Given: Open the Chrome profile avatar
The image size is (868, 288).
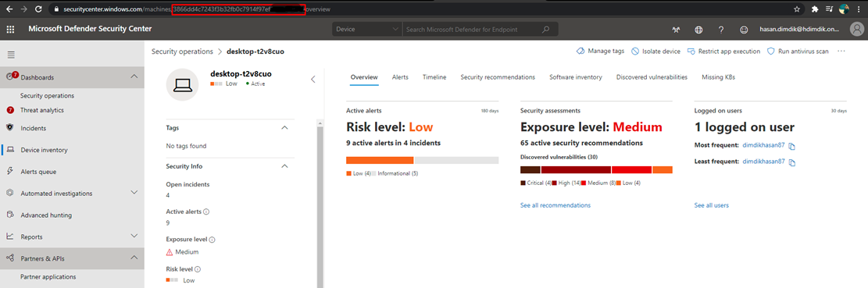Looking at the screenshot, I should 845,9.
